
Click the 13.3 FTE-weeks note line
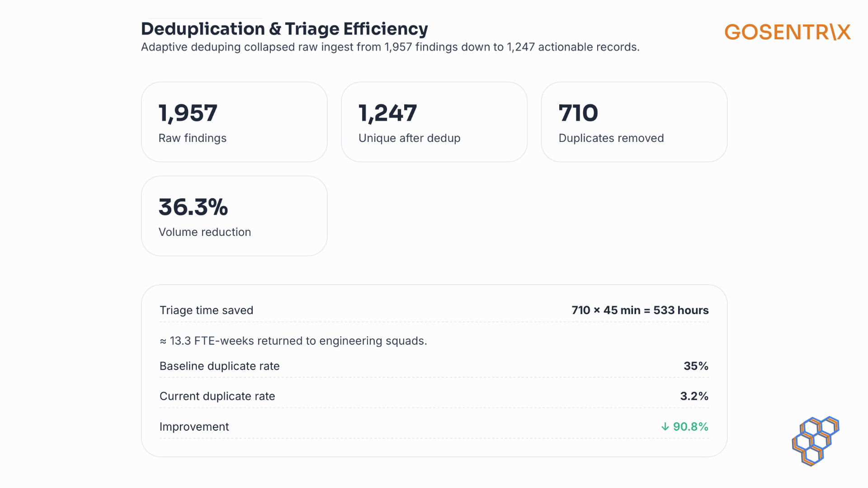point(293,341)
